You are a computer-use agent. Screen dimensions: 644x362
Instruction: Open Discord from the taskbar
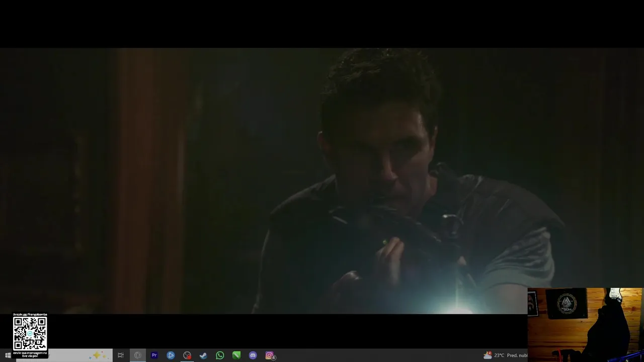(x=253, y=355)
